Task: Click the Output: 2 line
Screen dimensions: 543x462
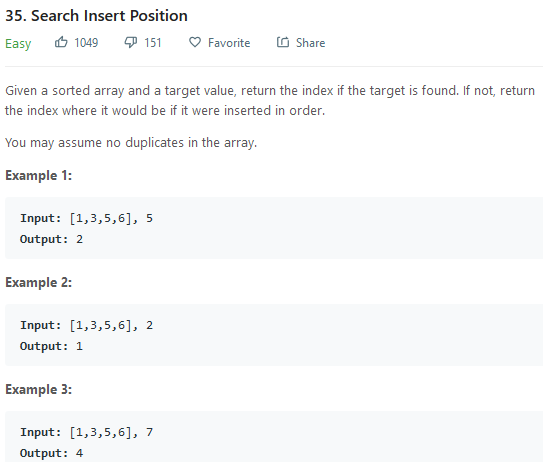Action: coord(51,239)
